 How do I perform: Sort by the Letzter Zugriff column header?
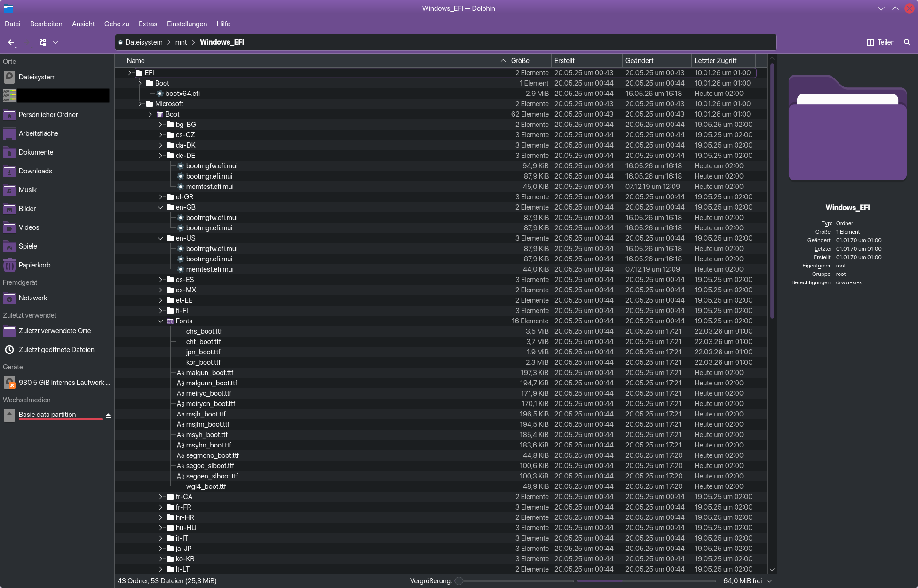pyautogui.click(x=723, y=61)
